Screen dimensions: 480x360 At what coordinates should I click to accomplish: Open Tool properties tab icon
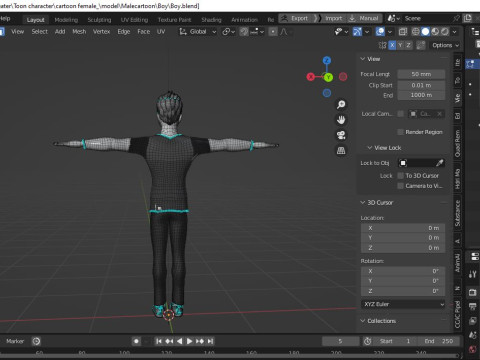pos(473,274)
